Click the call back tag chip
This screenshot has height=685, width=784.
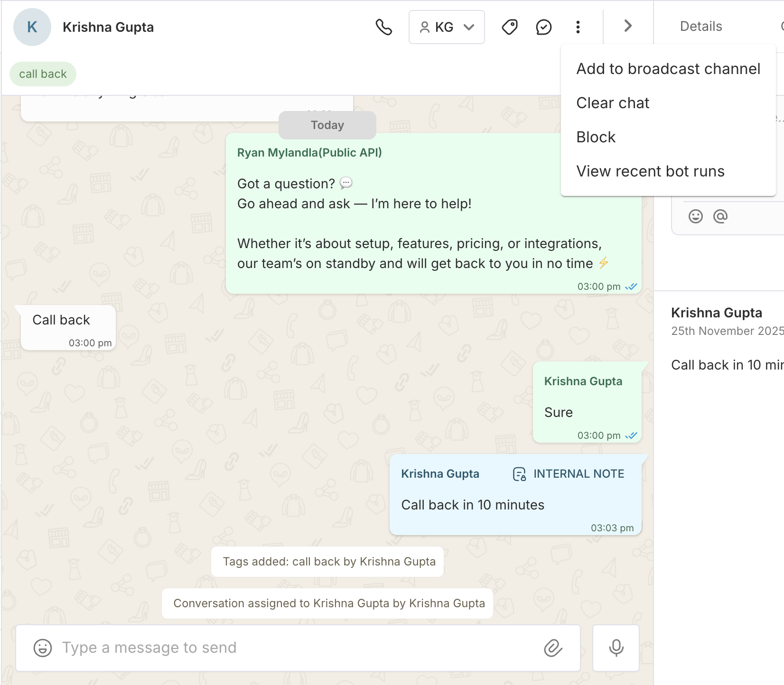43,74
